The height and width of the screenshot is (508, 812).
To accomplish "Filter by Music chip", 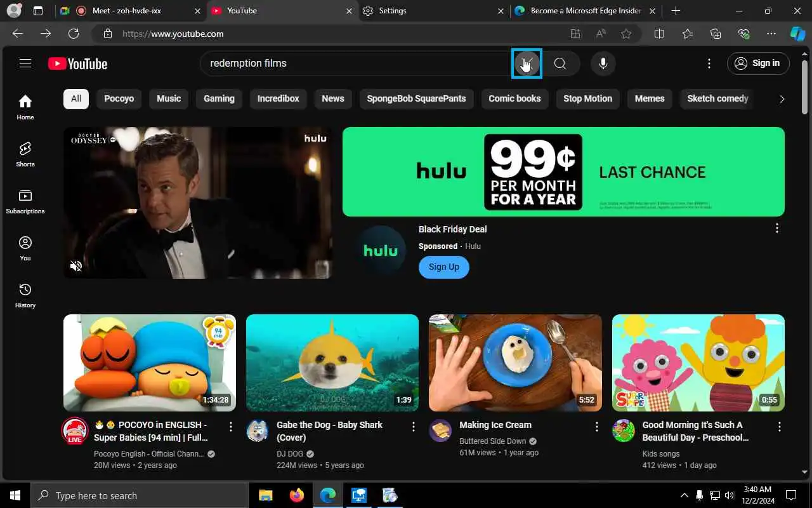I will point(169,98).
